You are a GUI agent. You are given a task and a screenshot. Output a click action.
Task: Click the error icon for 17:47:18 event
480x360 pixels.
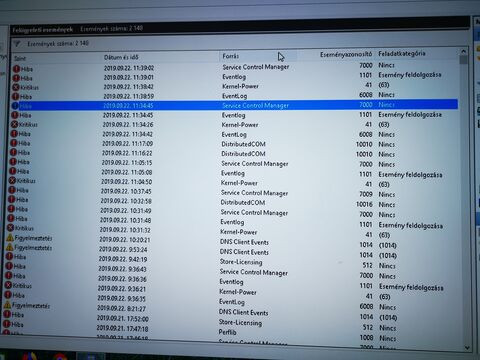point(7,324)
